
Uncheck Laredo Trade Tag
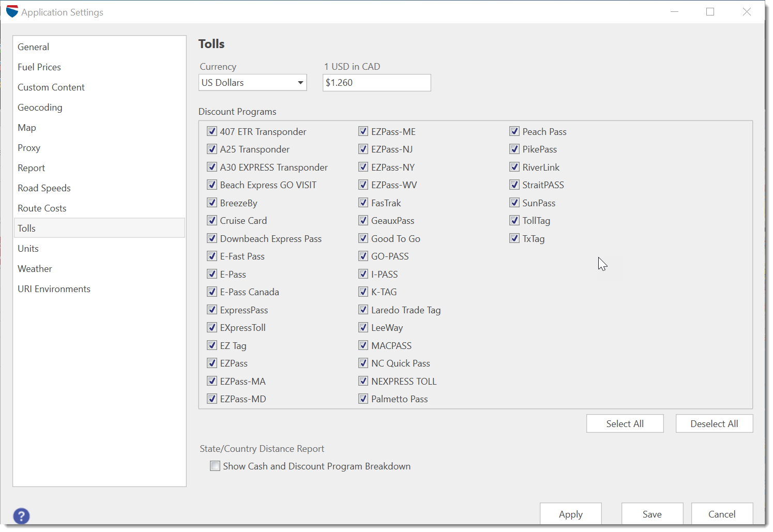(363, 310)
